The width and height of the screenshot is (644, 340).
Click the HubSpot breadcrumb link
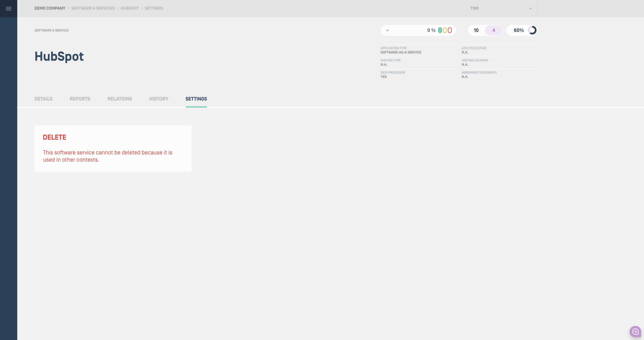130,8
